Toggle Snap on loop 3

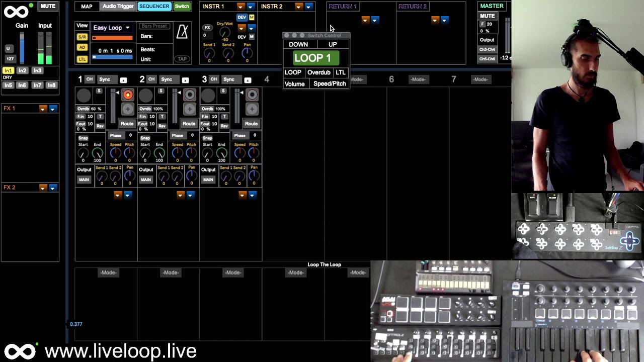207,138
